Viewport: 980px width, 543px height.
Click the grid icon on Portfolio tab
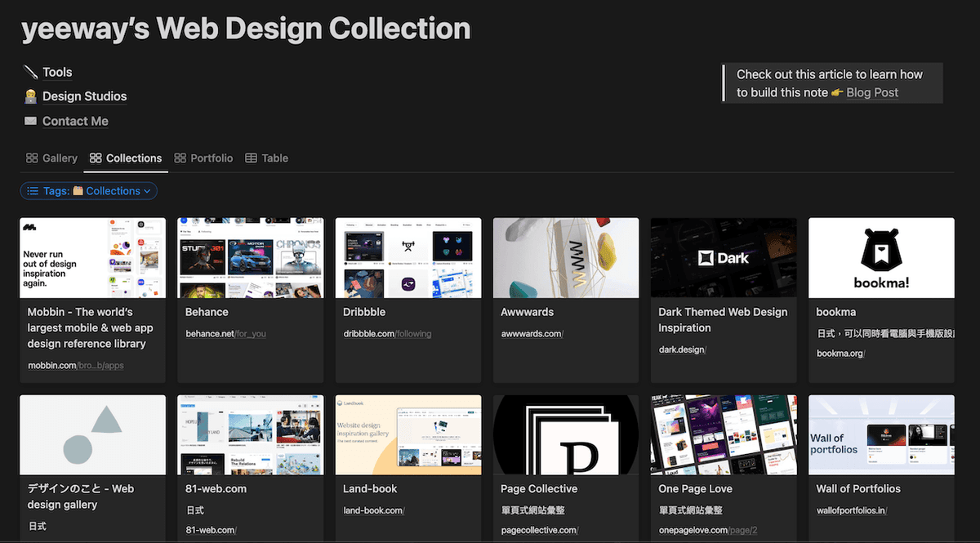pos(180,158)
